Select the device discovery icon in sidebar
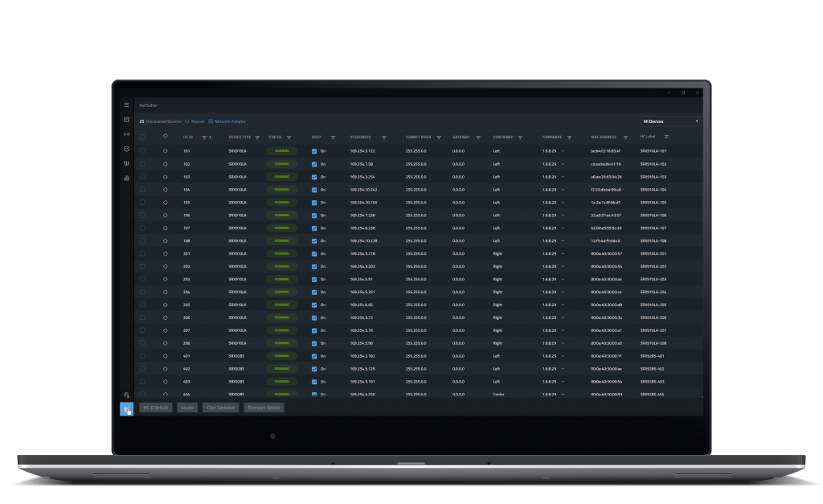This screenshot has width=823, height=504. click(x=126, y=119)
